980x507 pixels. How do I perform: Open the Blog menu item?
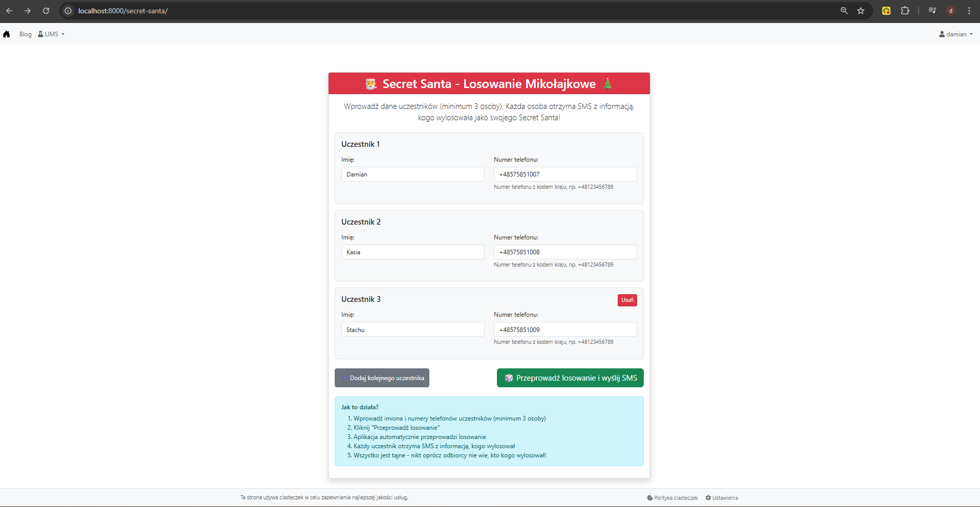pyautogui.click(x=26, y=34)
